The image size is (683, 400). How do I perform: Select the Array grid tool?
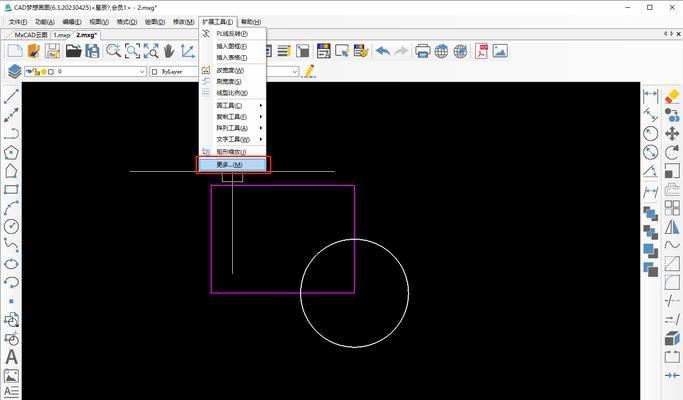point(672,208)
